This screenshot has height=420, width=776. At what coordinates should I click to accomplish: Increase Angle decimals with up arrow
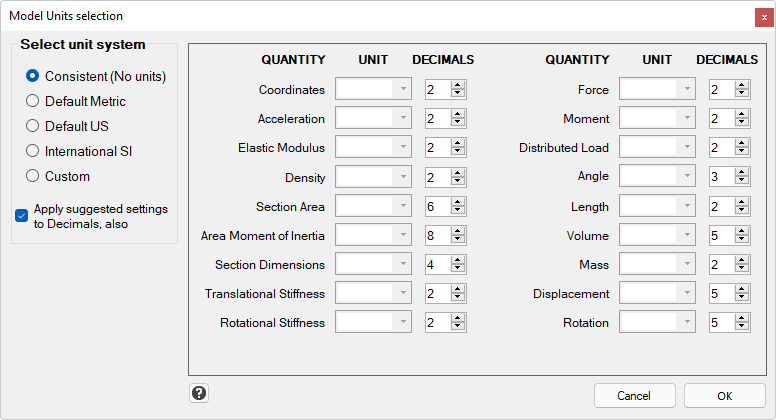[x=741, y=172]
